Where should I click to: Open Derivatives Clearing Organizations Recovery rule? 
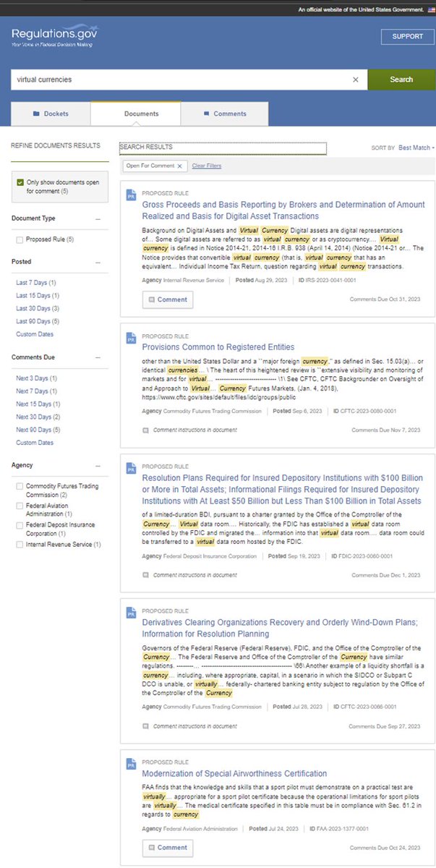coord(280,628)
